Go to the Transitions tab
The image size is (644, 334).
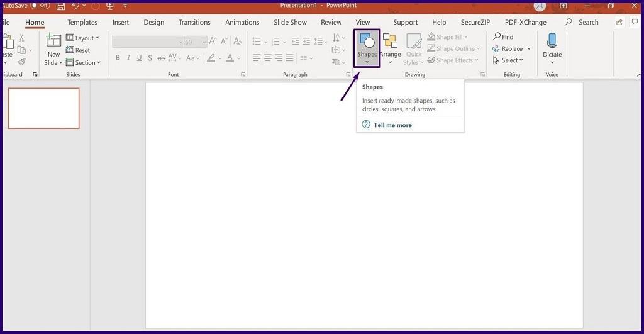(x=195, y=22)
